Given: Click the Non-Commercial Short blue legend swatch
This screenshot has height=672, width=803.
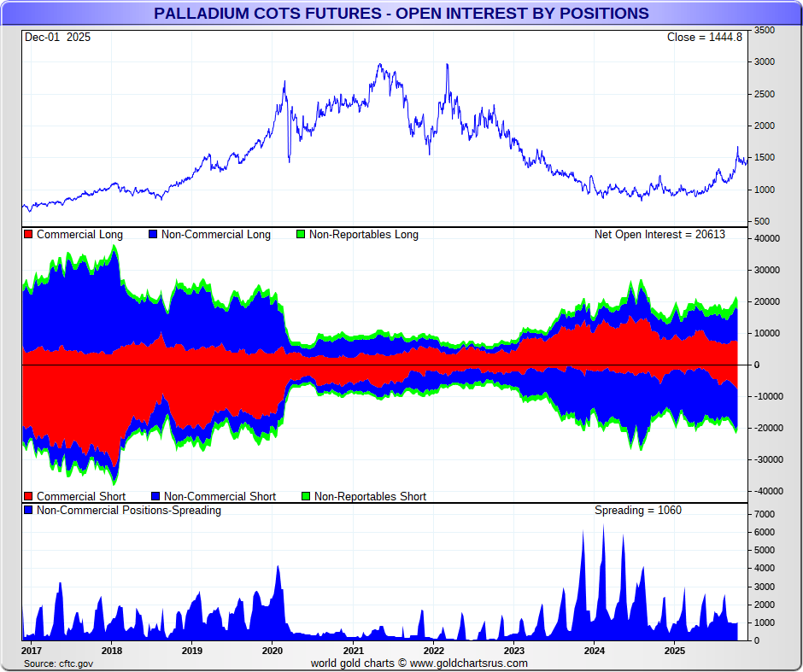Looking at the screenshot, I should point(155,496).
